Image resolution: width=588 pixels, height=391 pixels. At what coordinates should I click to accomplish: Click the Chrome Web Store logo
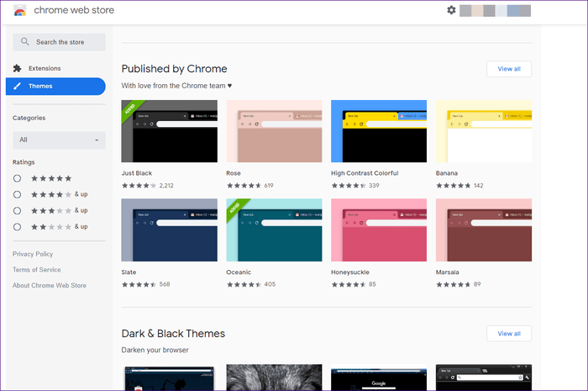20,11
